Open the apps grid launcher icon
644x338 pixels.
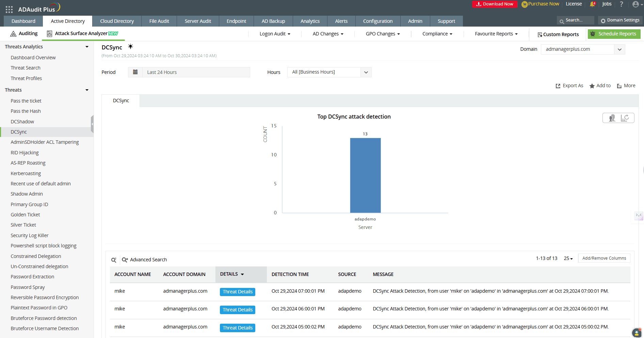(9, 10)
